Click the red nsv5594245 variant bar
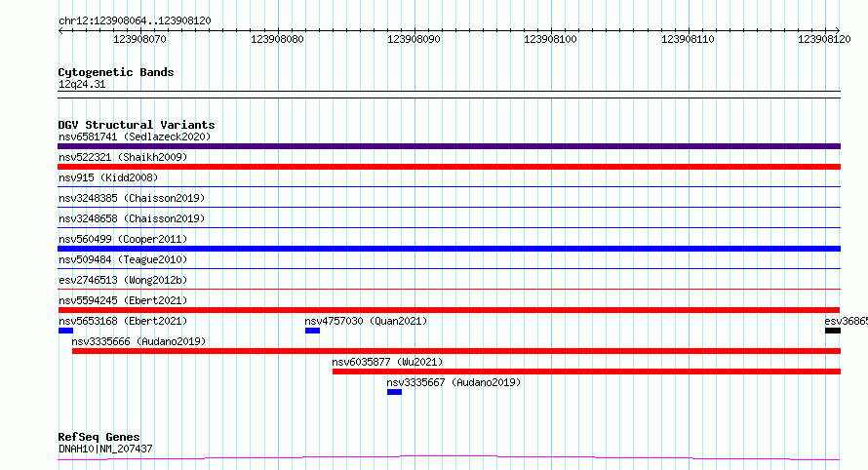 pyautogui.click(x=449, y=310)
